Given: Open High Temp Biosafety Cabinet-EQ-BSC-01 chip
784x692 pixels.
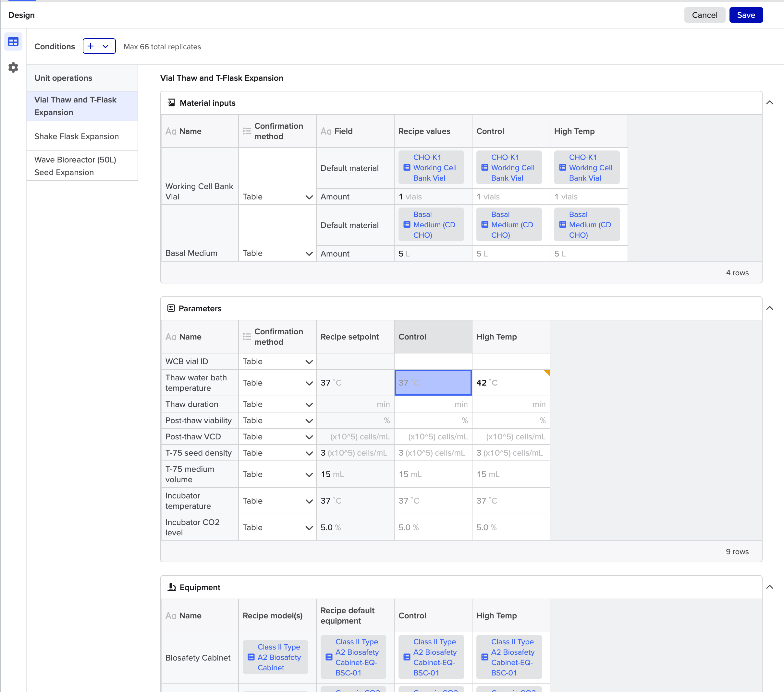Looking at the screenshot, I should tap(508, 657).
